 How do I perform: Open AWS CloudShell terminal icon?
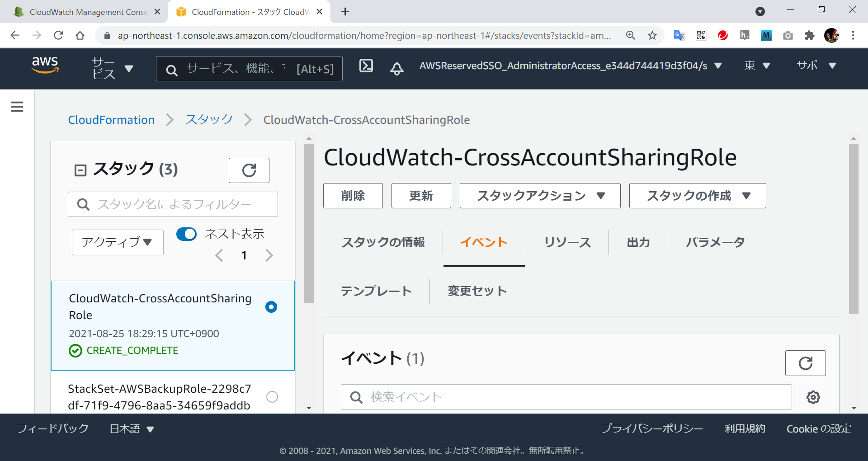(366, 66)
